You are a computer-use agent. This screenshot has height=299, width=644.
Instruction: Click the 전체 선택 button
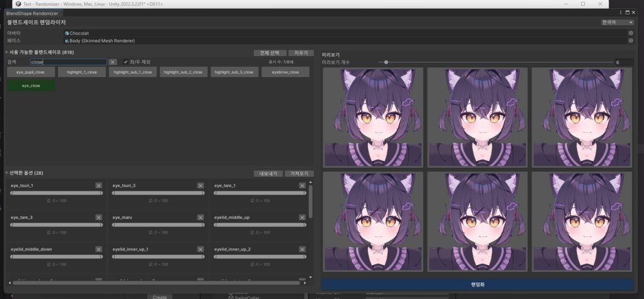click(270, 53)
